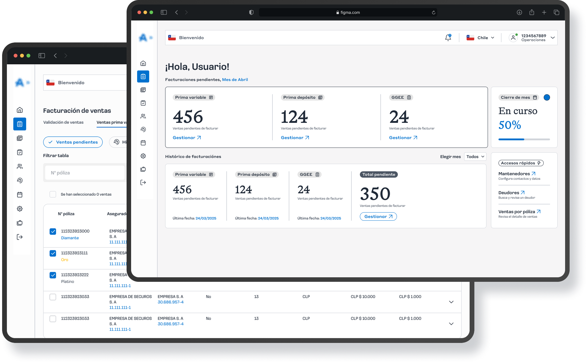Open the Elegir mes Todos dropdown
Screen dimensions: 588x364
475,157
